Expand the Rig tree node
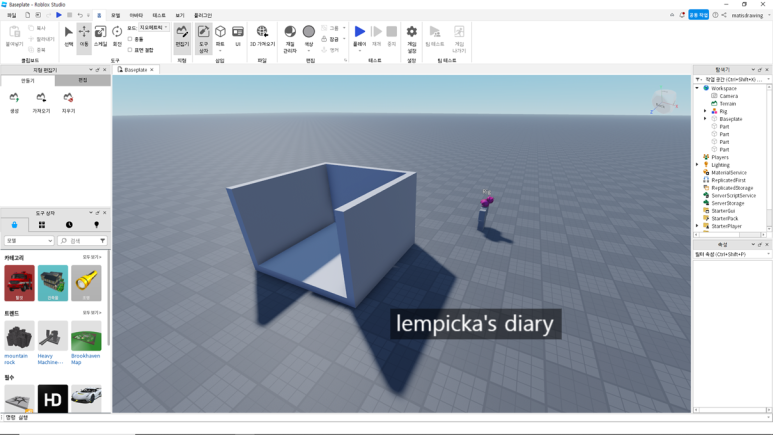The image size is (773, 435). tap(705, 111)
